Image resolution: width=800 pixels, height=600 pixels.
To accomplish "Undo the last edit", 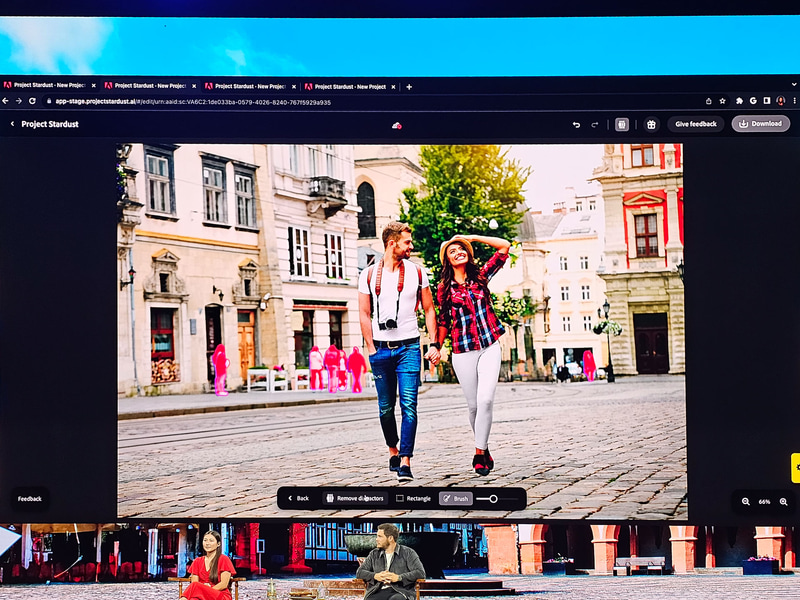I will (576, 124).
